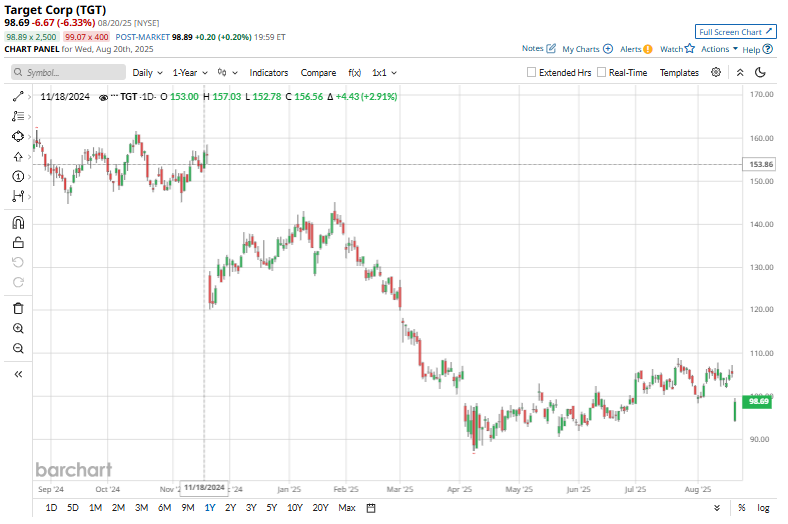The image size is (788, 524).
Task: Toggle log scale button
Action: 763,508
